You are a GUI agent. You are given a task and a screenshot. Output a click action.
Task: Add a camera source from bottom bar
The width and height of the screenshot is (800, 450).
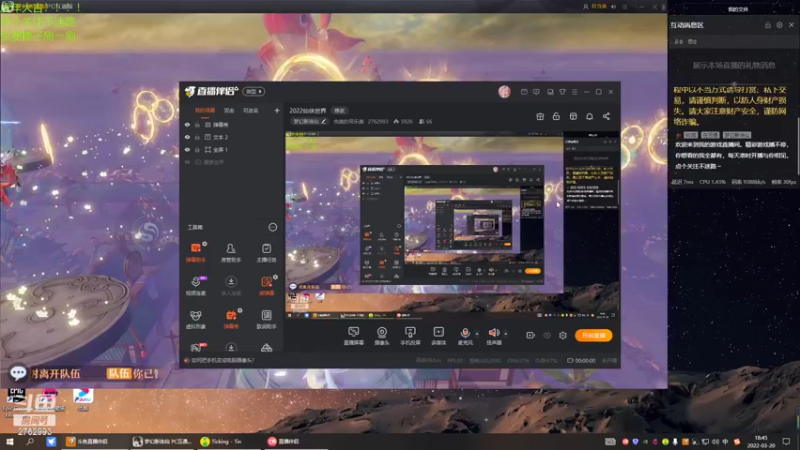[382, 336]
